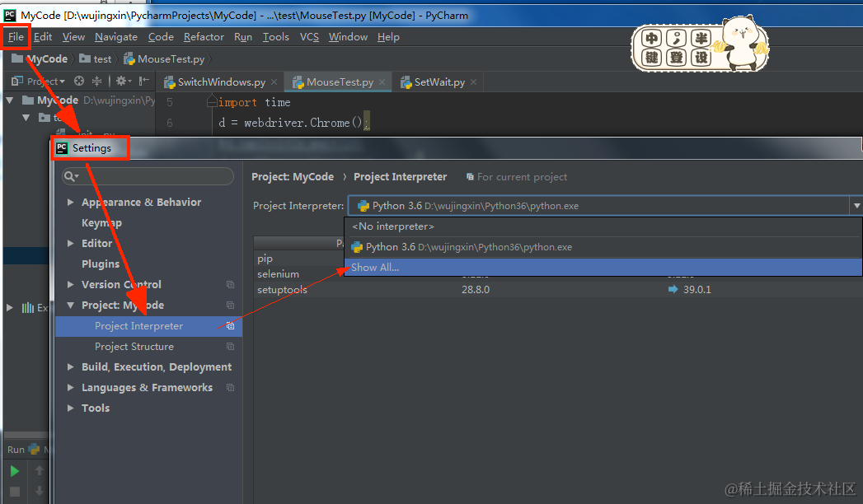This screenshot has width=863, height=504.
Task: Open the Edit menu
Action: 43,37
